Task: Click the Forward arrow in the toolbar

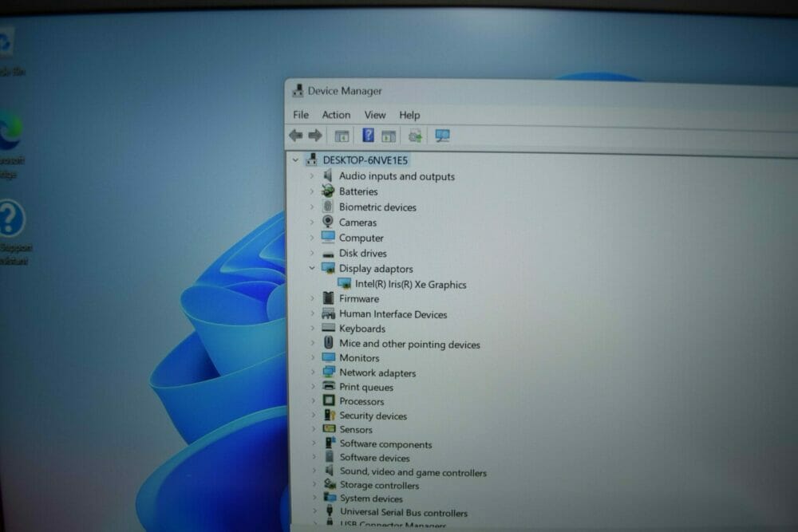Action: (x=315, y=136)
